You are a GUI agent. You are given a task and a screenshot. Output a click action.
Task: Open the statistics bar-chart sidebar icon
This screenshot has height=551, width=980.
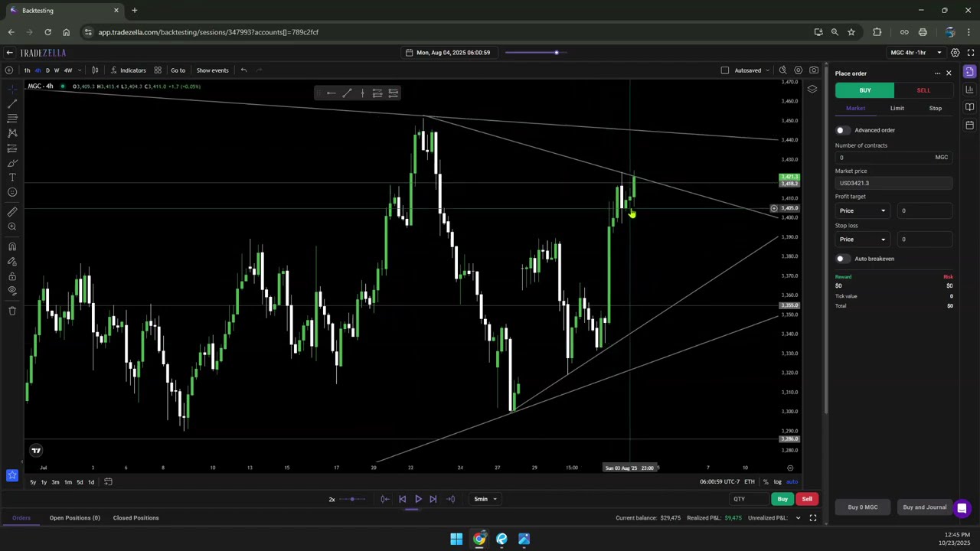[x=969, y=90]
